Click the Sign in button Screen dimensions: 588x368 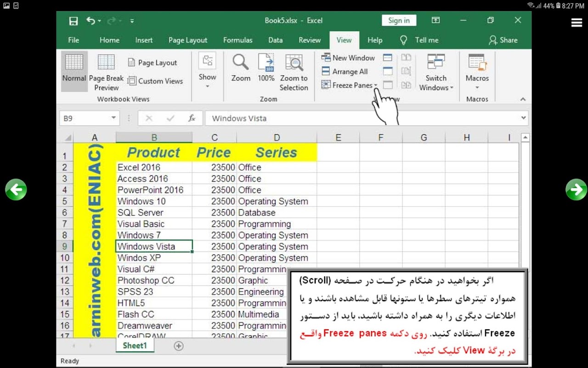tap(399, 20)
